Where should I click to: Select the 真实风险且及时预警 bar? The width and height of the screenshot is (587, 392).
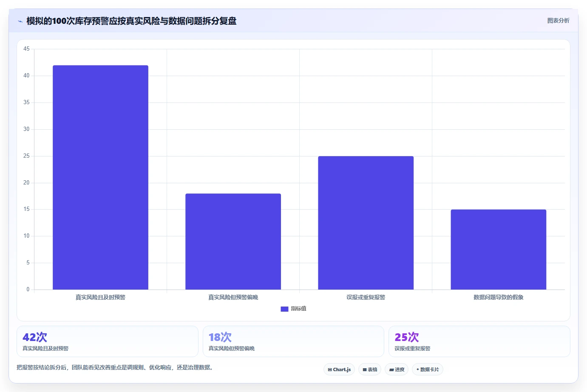coord(100,177)
